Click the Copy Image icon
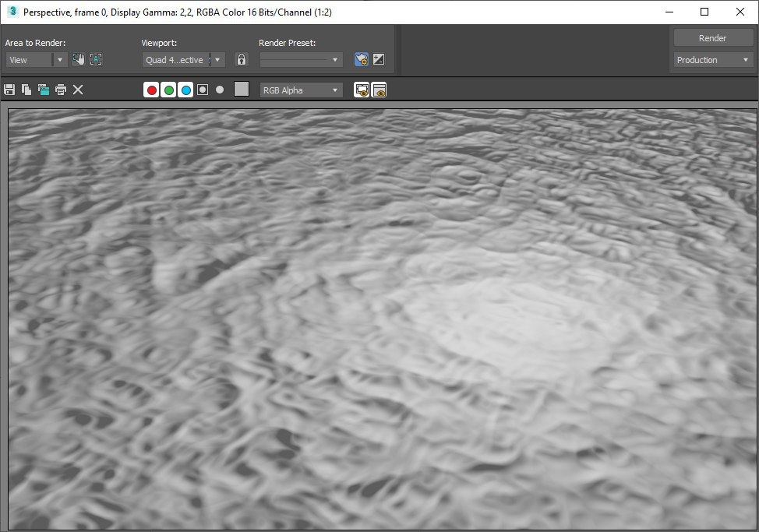Image resolution: width=759 pixels, height=532 pixels. [x=26, y=90]
